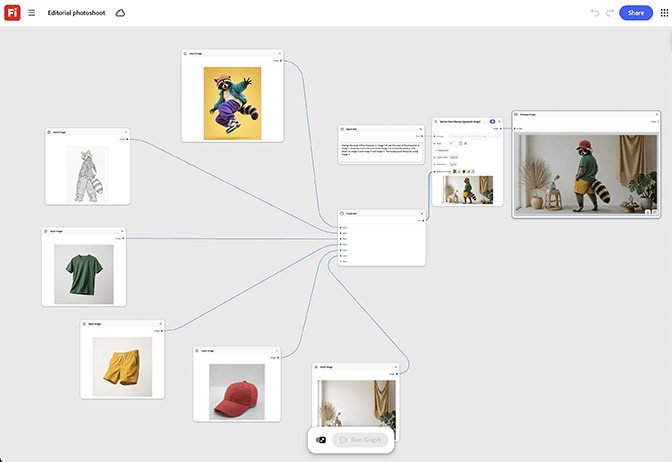Image resolution: width=672 pixels, height=462 pixels.
Task: Collapse the green t-shirt Input Image node
Action: [122, 231]
